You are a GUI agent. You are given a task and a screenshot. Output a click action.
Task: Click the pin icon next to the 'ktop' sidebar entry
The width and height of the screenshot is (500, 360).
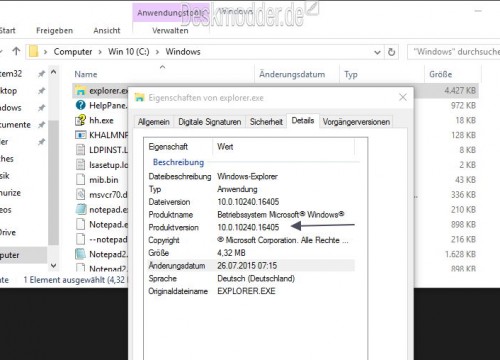[x=41, y=90]
